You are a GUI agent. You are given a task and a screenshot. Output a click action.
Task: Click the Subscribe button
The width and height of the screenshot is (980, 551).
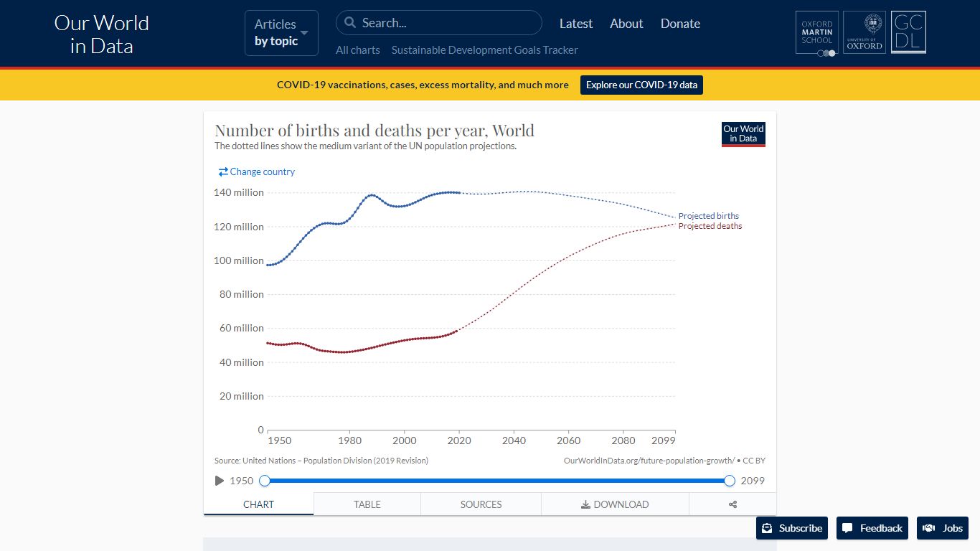click(x=792, y=528)
